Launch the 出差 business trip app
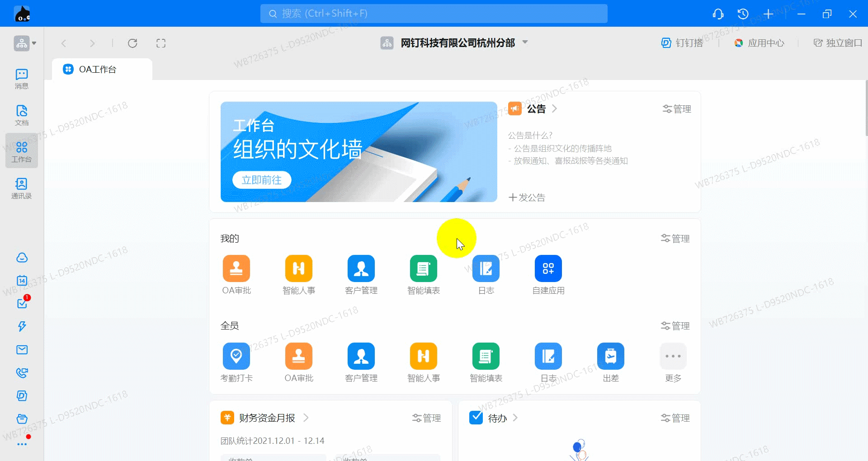This screenshot has height=461, width=868. pos(610,356)
